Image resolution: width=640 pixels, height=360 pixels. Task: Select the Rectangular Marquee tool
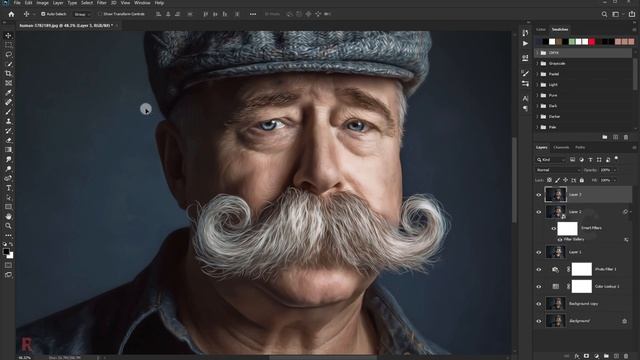tap(8, 45)
